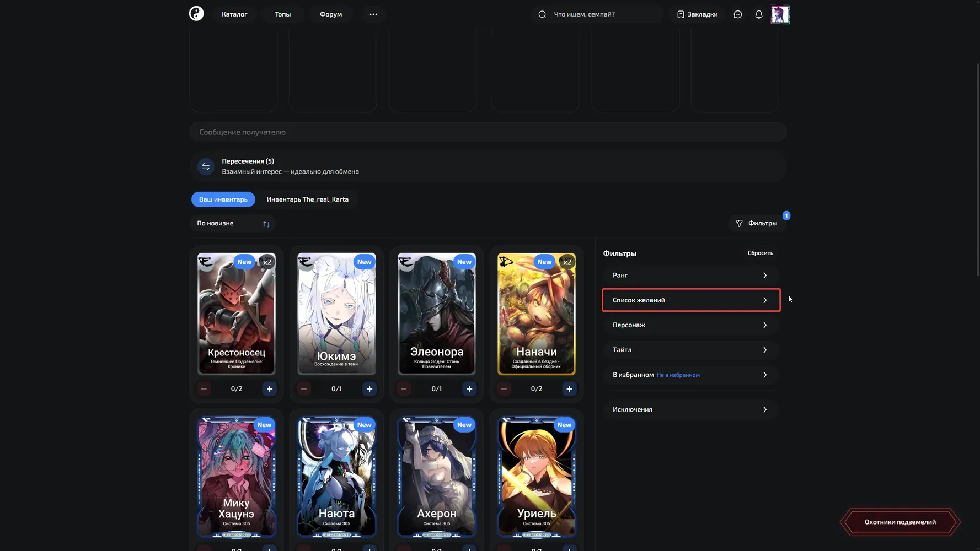The height and width of the screenshot is (551, 980).
Task: Decrease Юкимэ count with minus
Action: coord(304,389)
